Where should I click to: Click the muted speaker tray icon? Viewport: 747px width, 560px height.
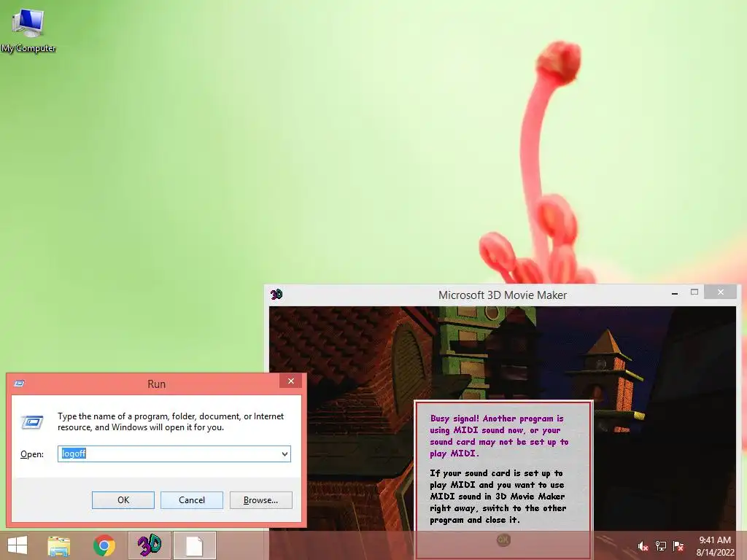[x=643, y=546]
